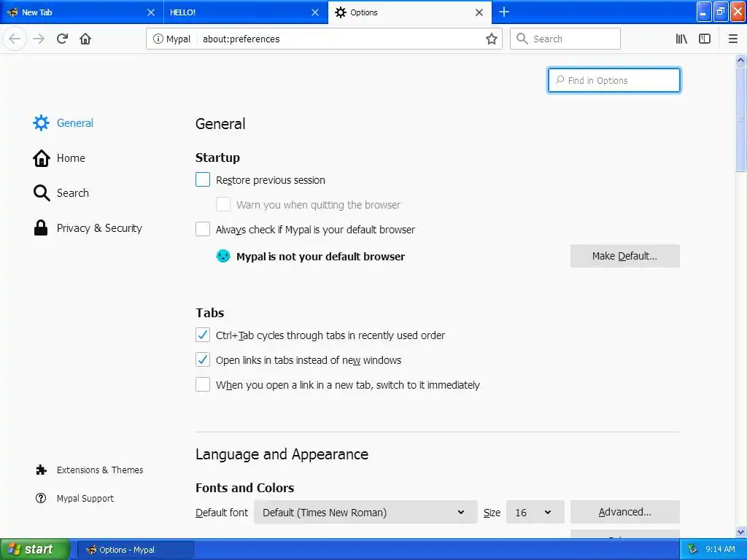
Task: Check Always check if Mypal is default browser
Action: (203, 229)
